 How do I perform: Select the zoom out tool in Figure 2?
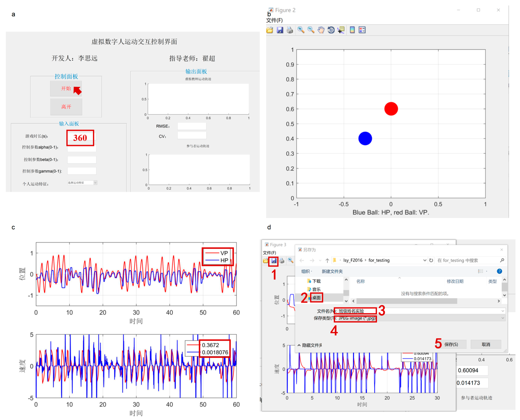coord(311,30)
